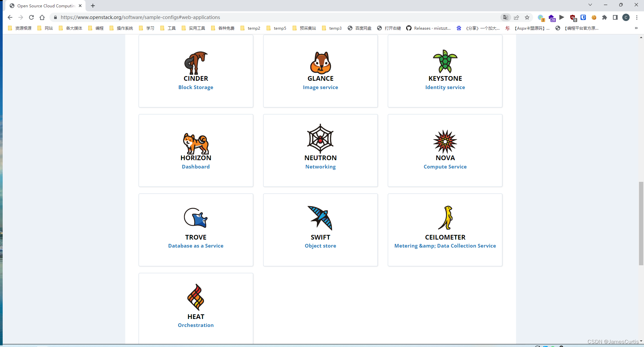Screen dimensions: 644x347
Task: Open the play-arrow extension icon
Action: pos(562,17)
